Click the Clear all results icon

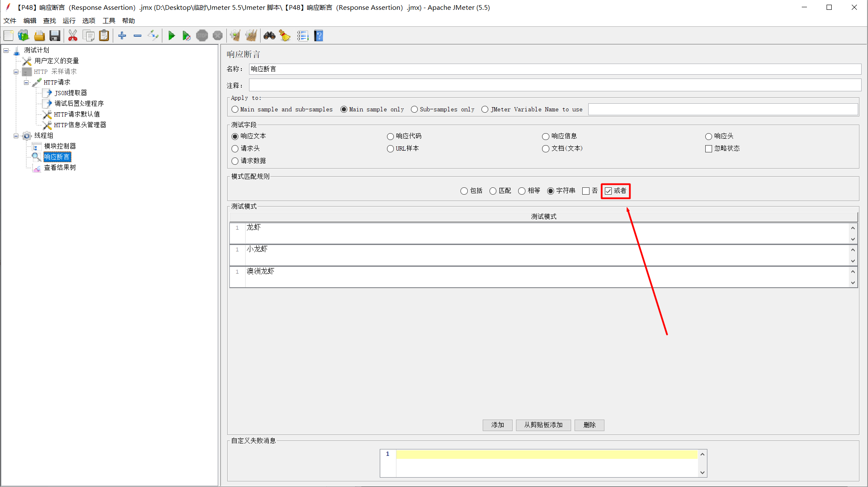pos(251,36)
